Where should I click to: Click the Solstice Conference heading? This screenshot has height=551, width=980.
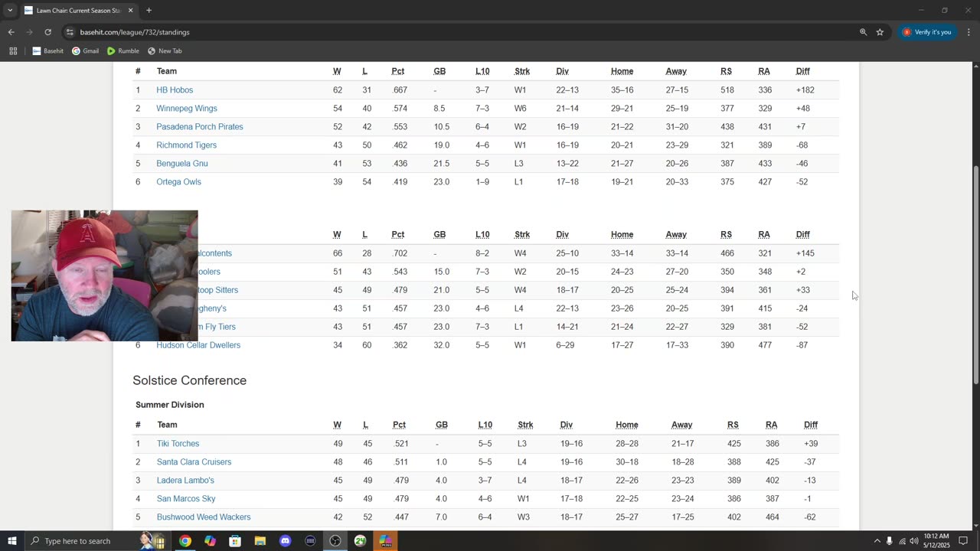point(189,380)
